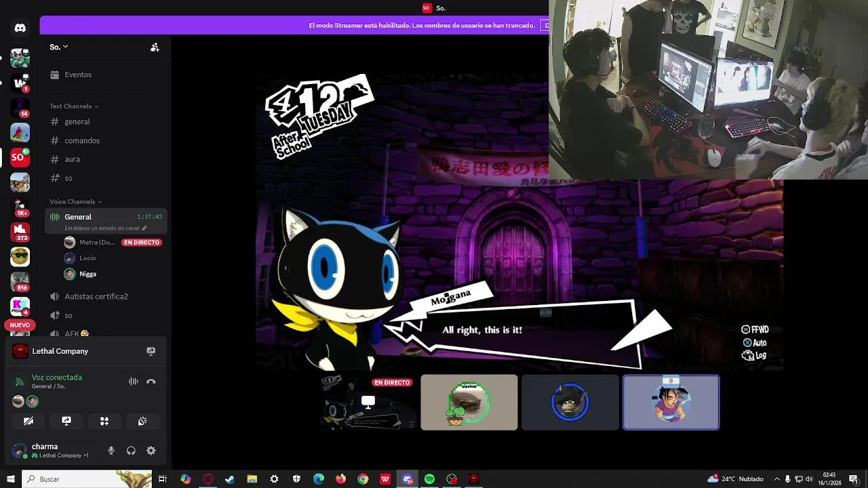Click the share screen button
Image resolution: width=868 pixels, height=488 pixels.
click(x=66, y=421)
